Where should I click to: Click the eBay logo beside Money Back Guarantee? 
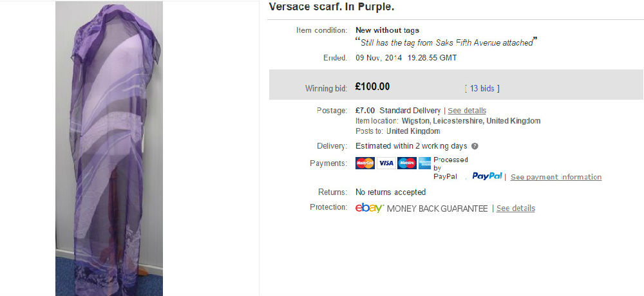tap(369, 208)
